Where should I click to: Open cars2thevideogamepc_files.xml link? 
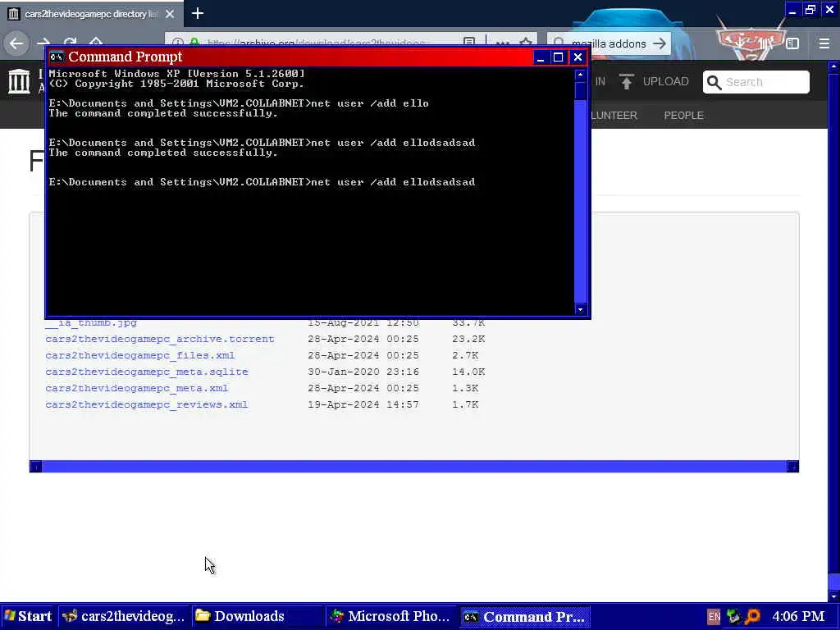tap(139, 356)
